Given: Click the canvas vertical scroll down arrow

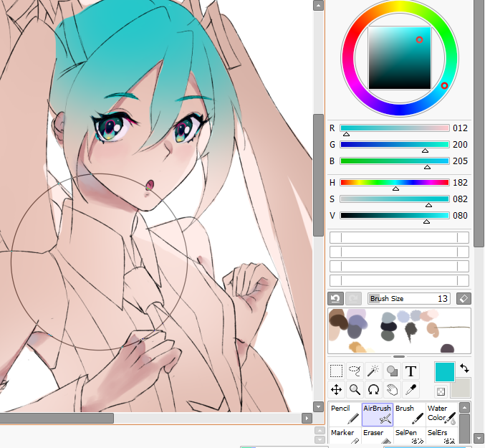Looking at the screenshot, I should pyautogui.click(x=318, y=406).
